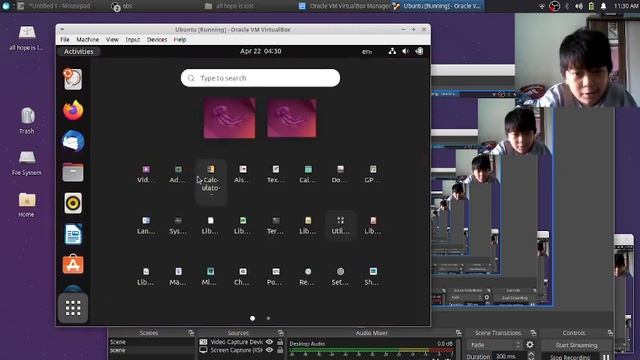Open the VirtualBox View menu
This screenshot has height=360, width=640.
pyautogui.click(x=112, y=40)
